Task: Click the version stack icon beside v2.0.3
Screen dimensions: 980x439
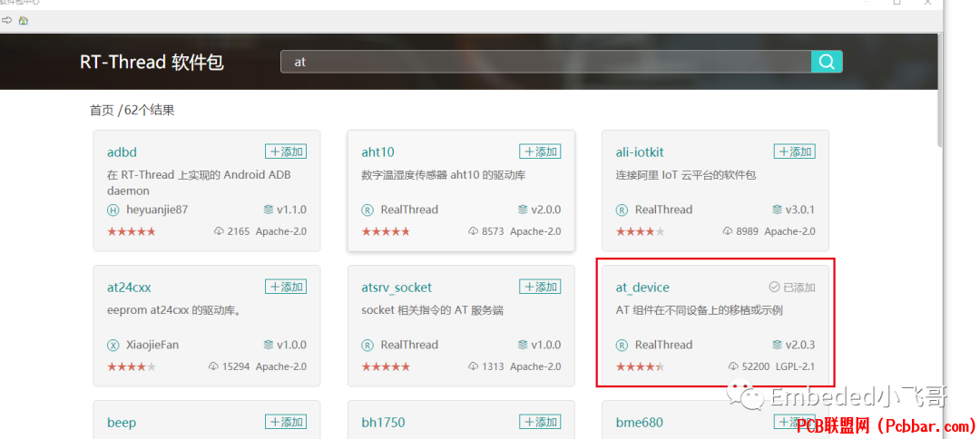Action: point(777,345)
